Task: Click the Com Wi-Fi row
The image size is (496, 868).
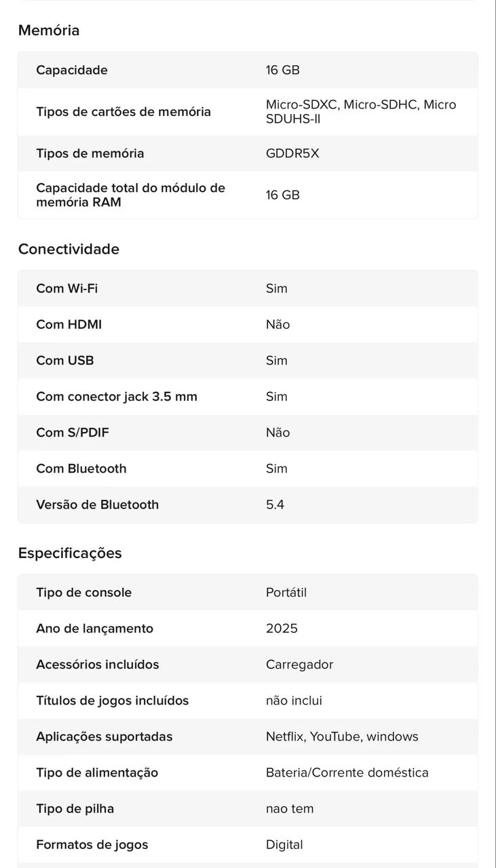Action: coord(248,288)
